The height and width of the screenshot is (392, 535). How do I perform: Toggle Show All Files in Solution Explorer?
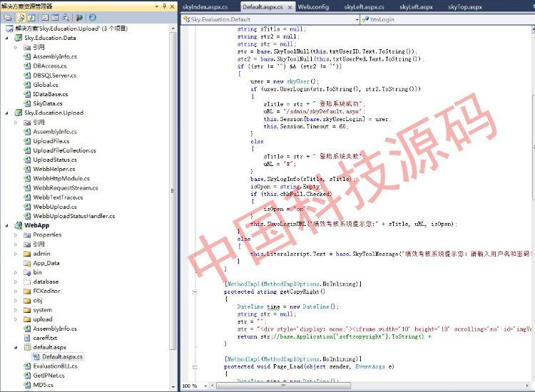click(x=21, y=17)
